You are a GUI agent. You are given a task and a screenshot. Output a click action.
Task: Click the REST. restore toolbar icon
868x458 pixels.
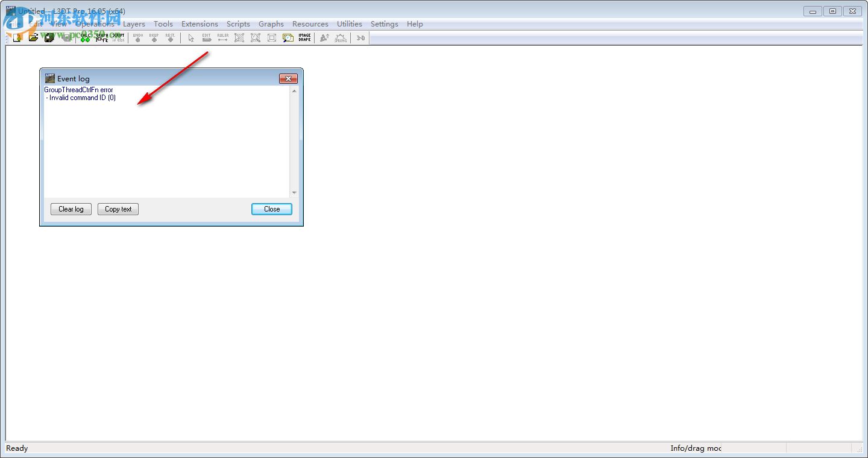(x=171, y=37)
